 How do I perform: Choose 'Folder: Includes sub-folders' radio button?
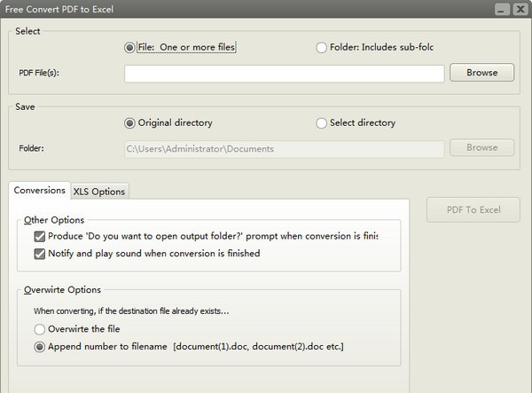(321, 47)
